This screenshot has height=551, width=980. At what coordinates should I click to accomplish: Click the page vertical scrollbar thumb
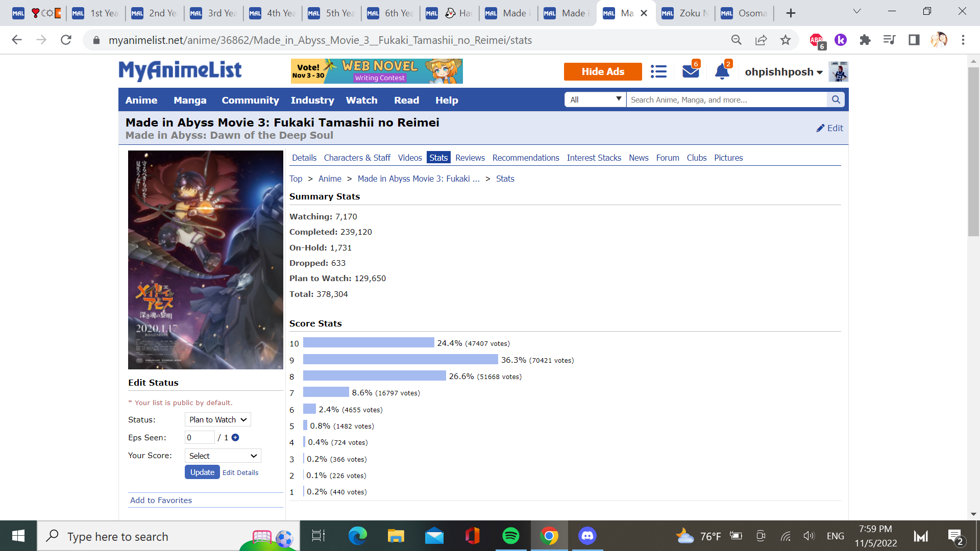pyautogui.click(x=973, y=152)
